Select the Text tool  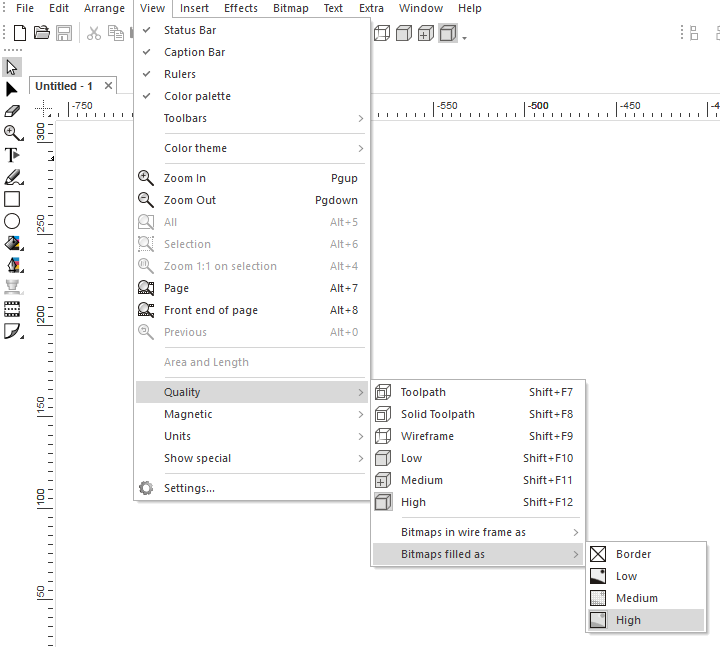12,155
